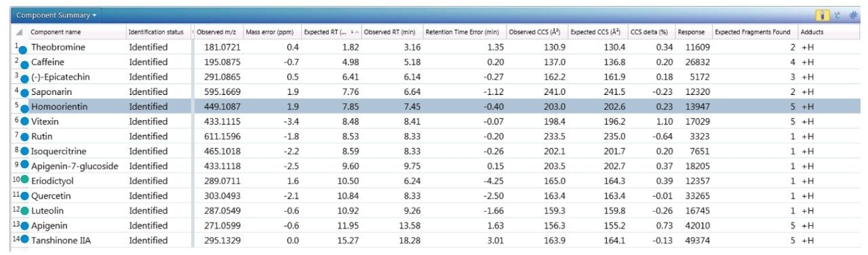Click the select-all corner triangle in header

pyautogui.click(x=19, y=33)
